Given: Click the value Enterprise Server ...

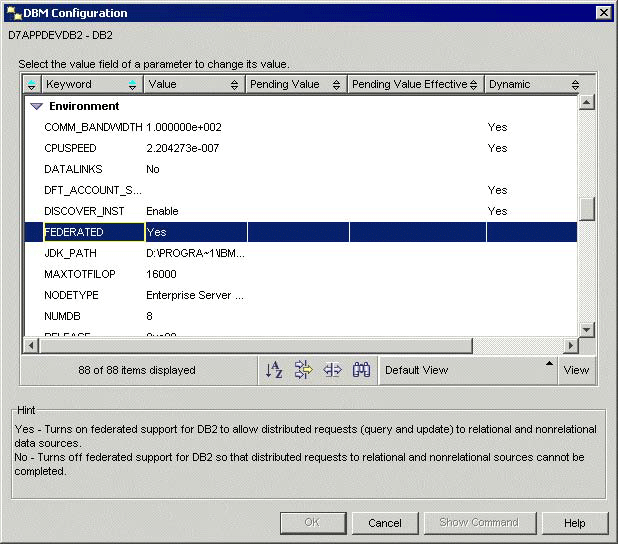Looking at the screenshot, I should (195, 295).
